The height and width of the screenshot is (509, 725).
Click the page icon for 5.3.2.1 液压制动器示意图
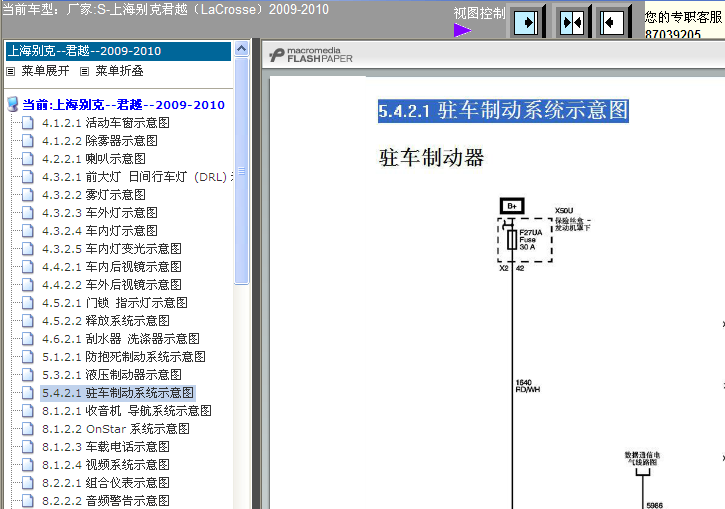pos(28,375)
